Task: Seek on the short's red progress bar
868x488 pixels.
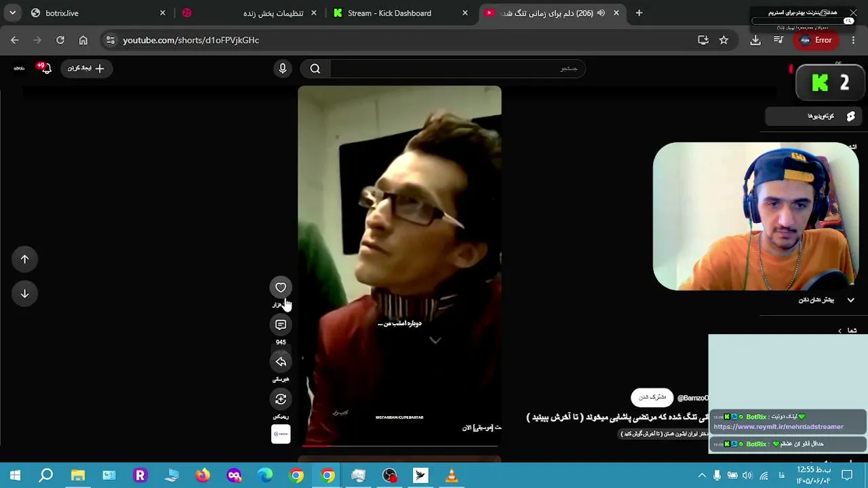Action: pos(399,446)
